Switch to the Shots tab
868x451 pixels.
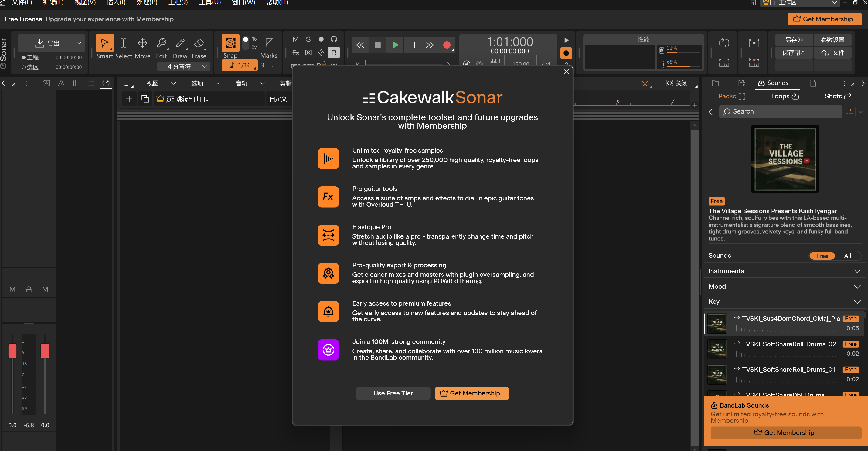point(838,96)
